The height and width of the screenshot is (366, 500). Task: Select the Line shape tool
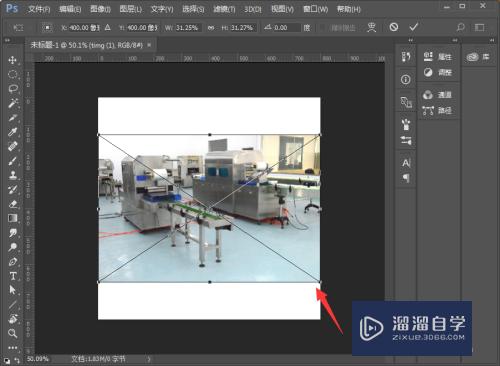[x=13, y=304]
